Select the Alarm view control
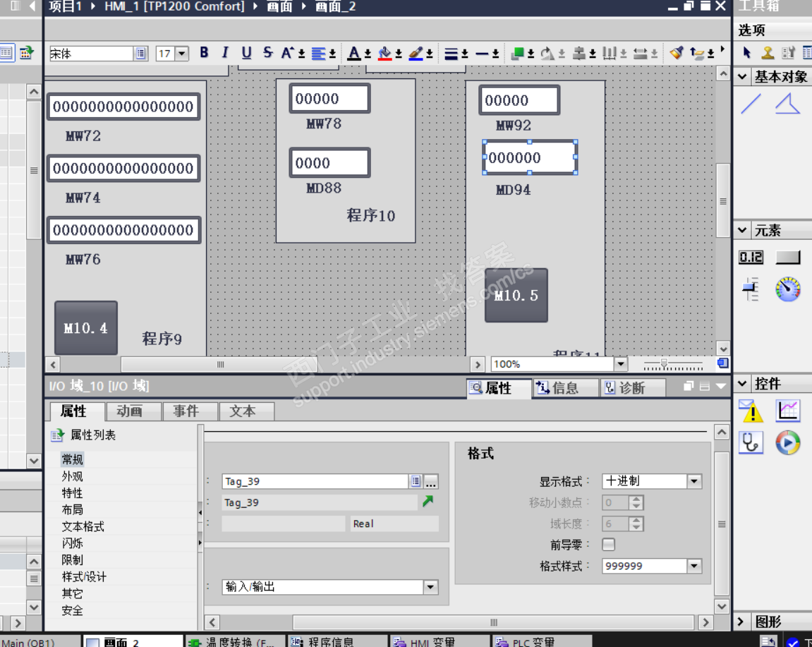Image resolution: width=812 pixels, height=647 pixels. [751, 411]
